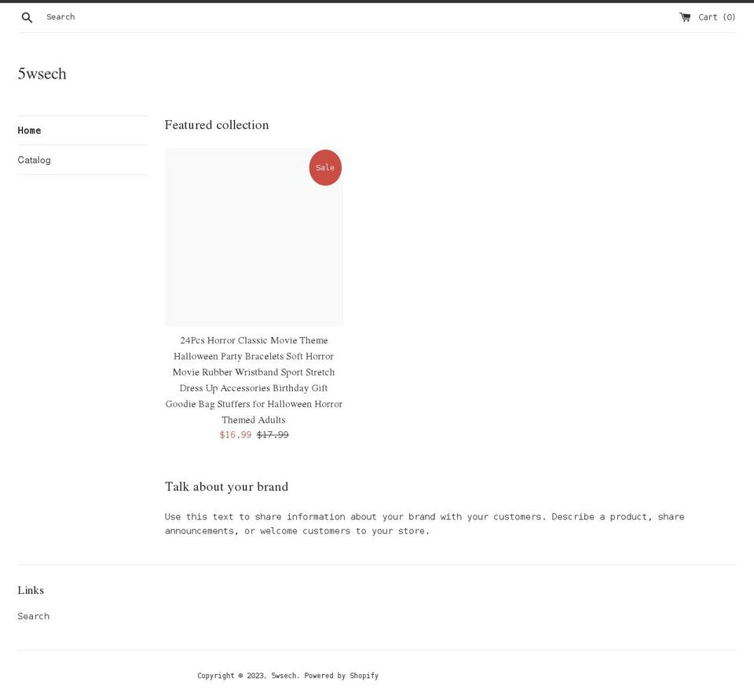View cart via the Cart (0) link

click(717, 16)
